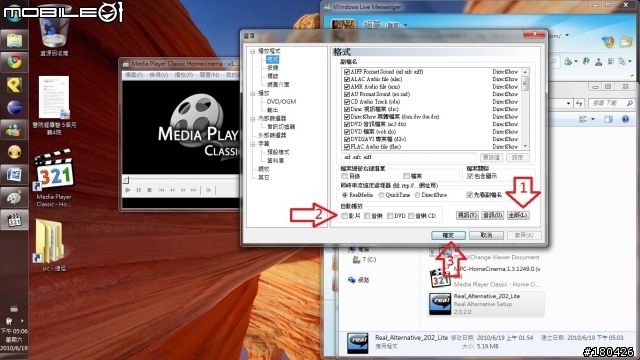
Task: Click the 取消 cancel button
Action: click(486, 236)
